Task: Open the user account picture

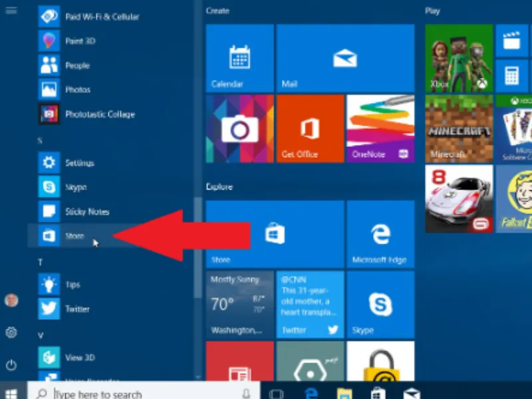Action: 11,301
